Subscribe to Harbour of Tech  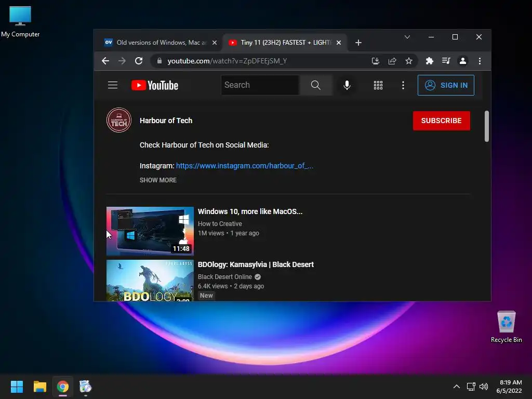(x=442, y=121)
